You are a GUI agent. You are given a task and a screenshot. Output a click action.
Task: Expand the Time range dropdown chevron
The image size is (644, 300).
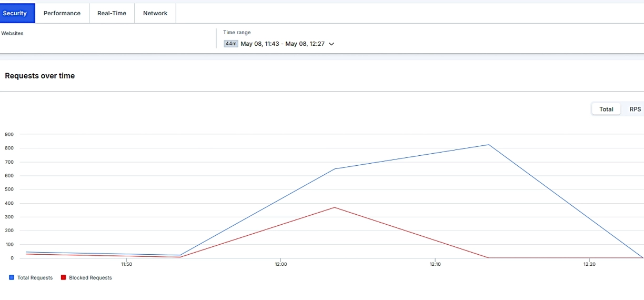[331, 44]
